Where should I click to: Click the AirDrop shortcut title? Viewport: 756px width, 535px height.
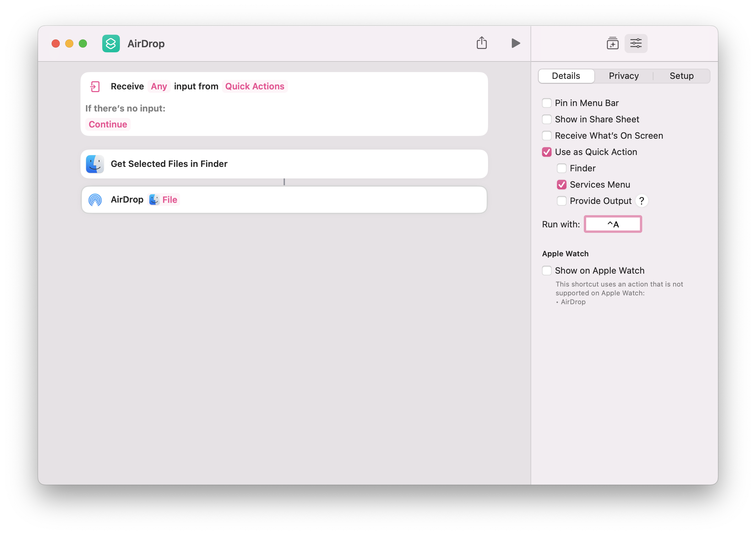tap(146, 44)
